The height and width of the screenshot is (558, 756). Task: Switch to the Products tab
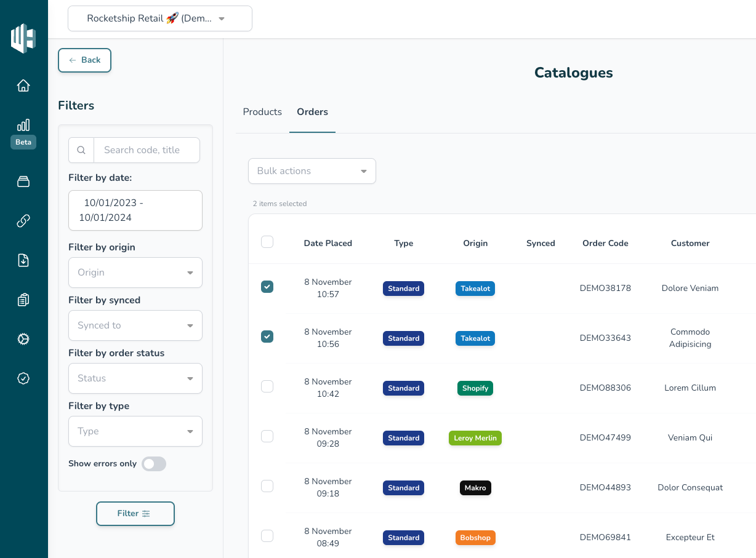point(262,112)
